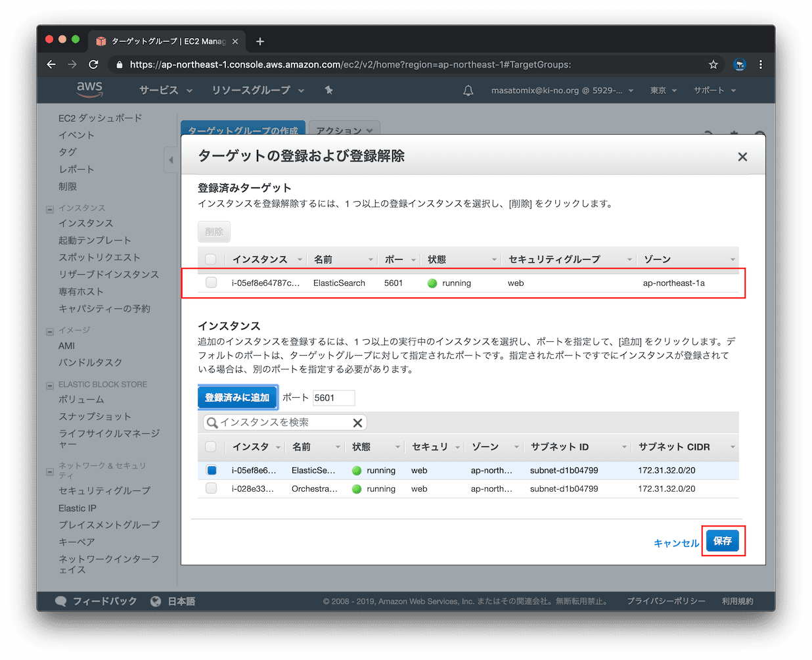Click the browser address bar URL
This screenshot has height=660, width=812.
(x=350, y=64)
